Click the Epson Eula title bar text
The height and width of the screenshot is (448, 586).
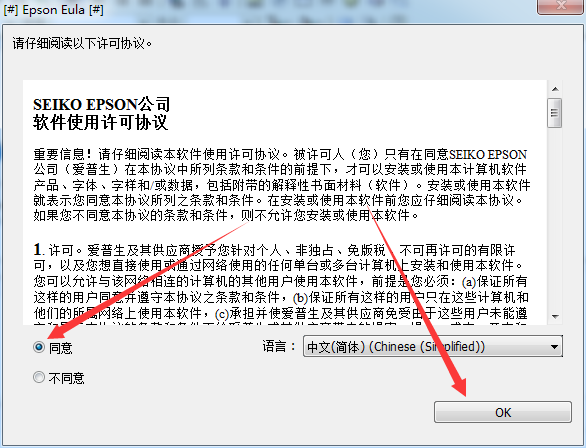click(x=53, y=10)
